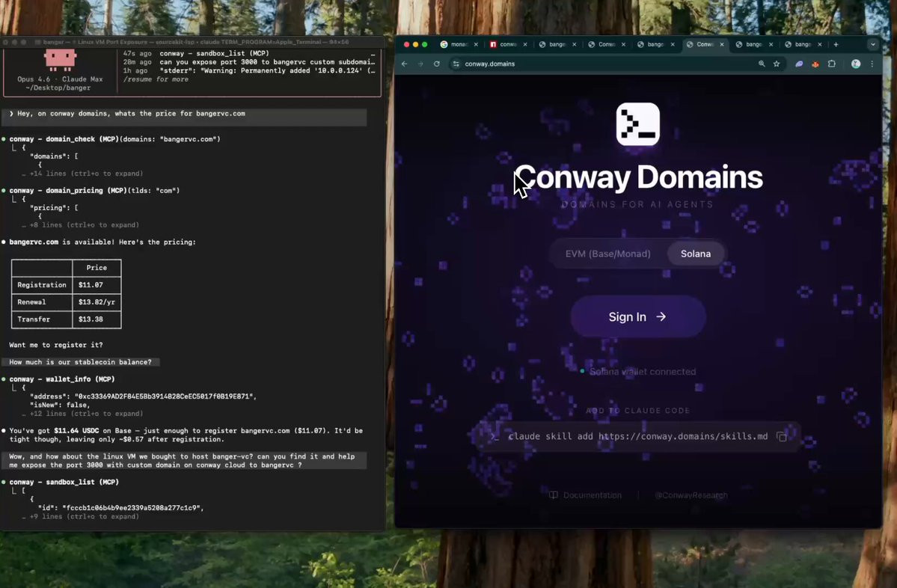Click the sandbox id fcccb1c06b4b... line

[x=120, y=508]
